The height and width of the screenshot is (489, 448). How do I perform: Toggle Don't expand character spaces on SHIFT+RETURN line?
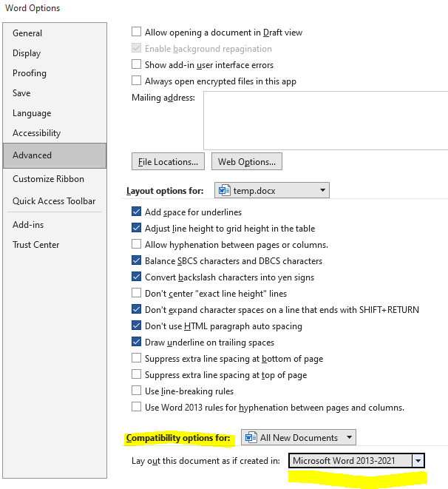coord(136,309)
